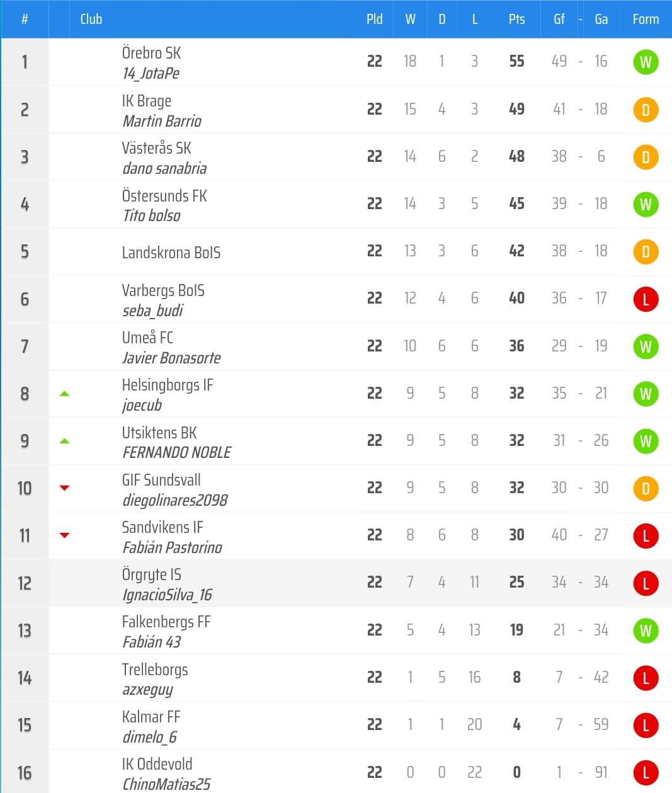Open the Östersunds FK club link
The height and width of the screenshot is (793, 672).
click(x=164, y=196)
